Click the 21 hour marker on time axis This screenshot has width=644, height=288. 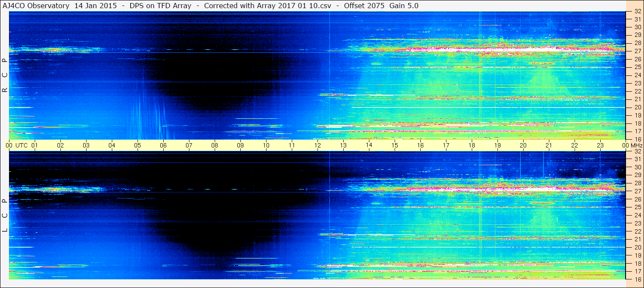[x=549, y=145]
